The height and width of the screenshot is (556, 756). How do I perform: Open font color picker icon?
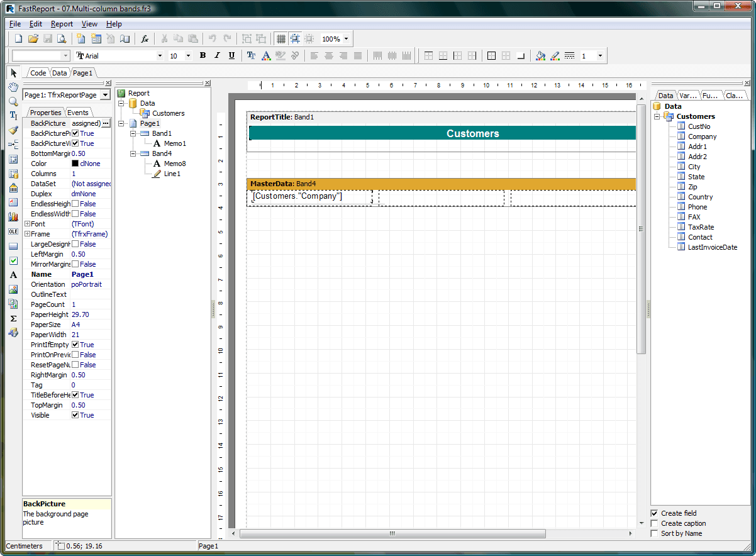(266, 56)
